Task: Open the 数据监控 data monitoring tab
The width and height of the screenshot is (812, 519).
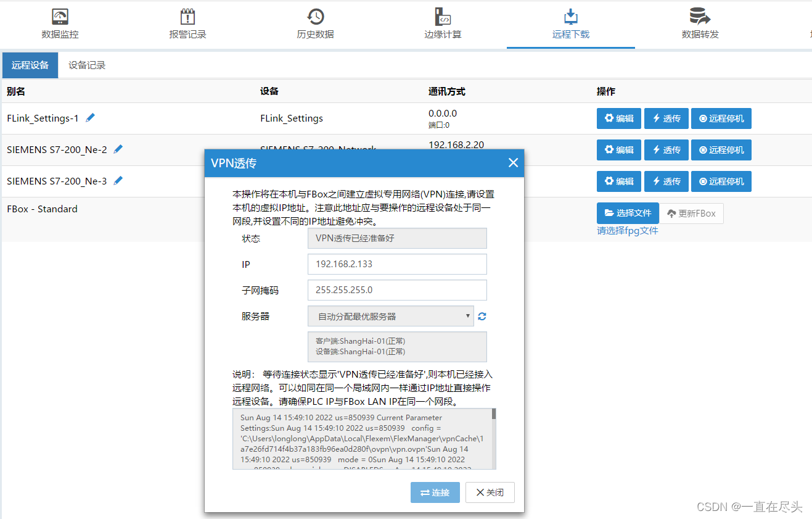Action: pyautogui.click(x=60, y=25)
